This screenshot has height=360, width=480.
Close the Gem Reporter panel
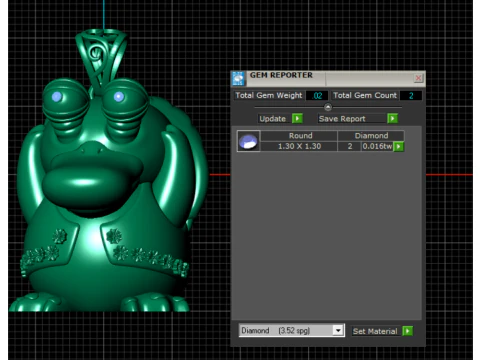[418, 78]
